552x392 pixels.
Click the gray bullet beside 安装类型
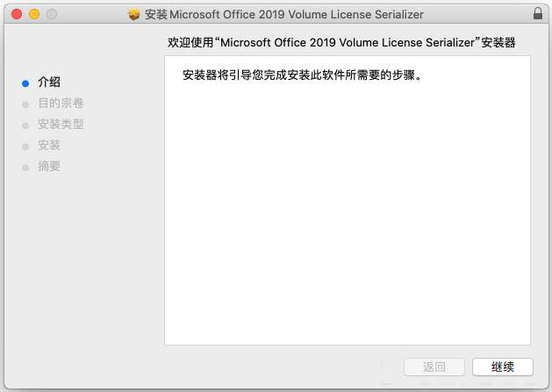(25, 125)
